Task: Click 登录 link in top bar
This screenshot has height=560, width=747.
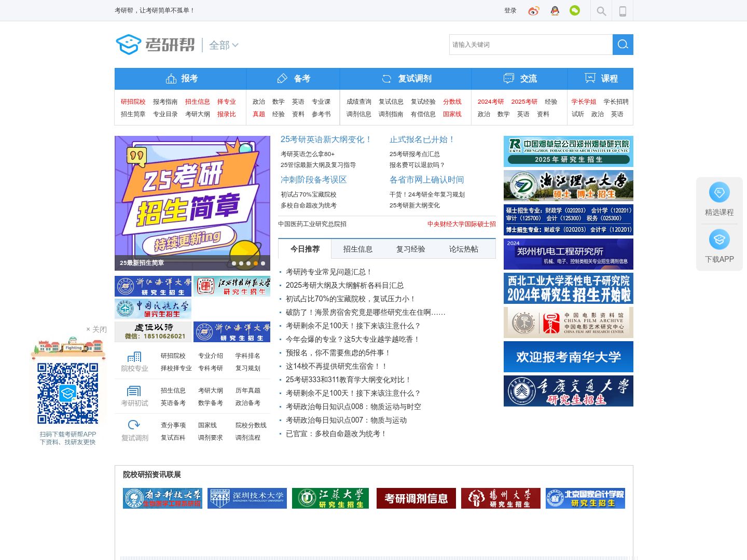Action: 510,11
